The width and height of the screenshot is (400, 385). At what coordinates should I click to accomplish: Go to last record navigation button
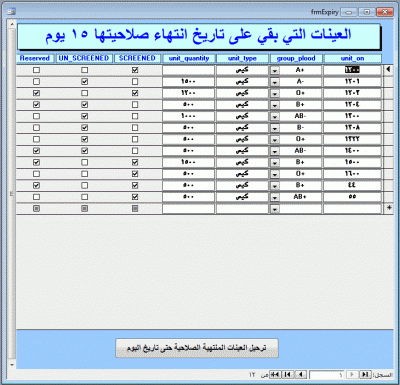(287, 375)
